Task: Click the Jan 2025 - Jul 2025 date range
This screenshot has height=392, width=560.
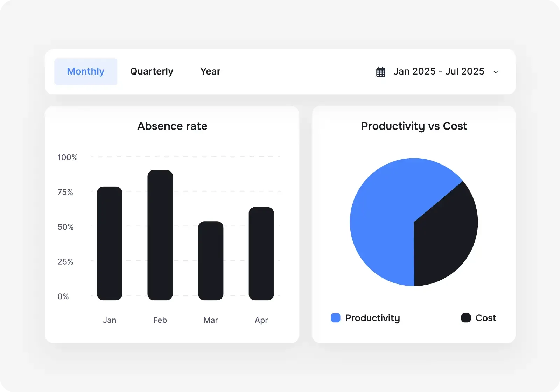Action: point(439,71)
